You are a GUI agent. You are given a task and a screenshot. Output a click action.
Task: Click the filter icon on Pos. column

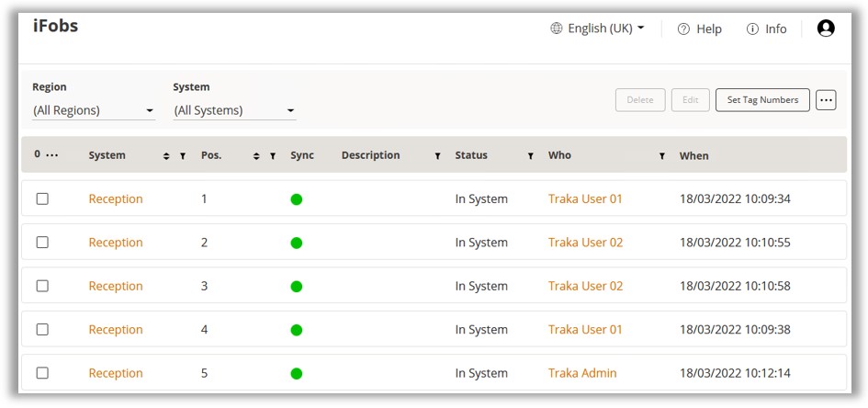click(273, 156)
